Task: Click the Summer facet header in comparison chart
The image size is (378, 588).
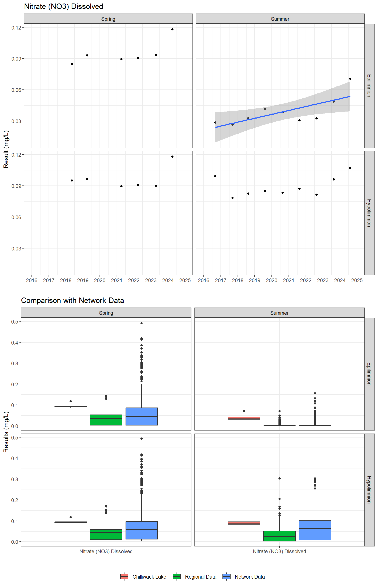Action: [279, 313]
